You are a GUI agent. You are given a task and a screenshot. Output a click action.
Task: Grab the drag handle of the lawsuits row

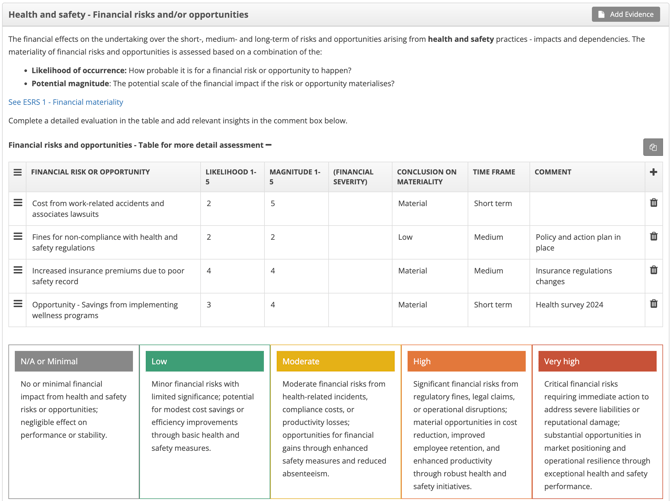pos(17,203)
